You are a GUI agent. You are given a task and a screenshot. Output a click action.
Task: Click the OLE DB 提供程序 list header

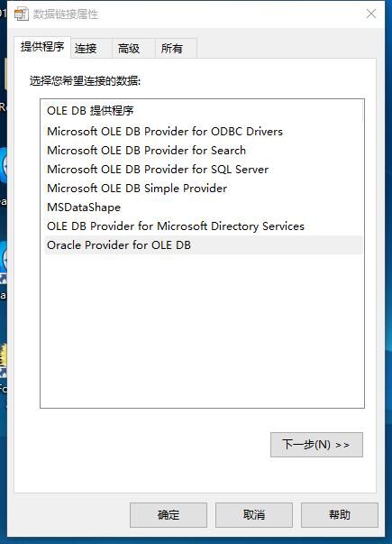tap(90, 111)
